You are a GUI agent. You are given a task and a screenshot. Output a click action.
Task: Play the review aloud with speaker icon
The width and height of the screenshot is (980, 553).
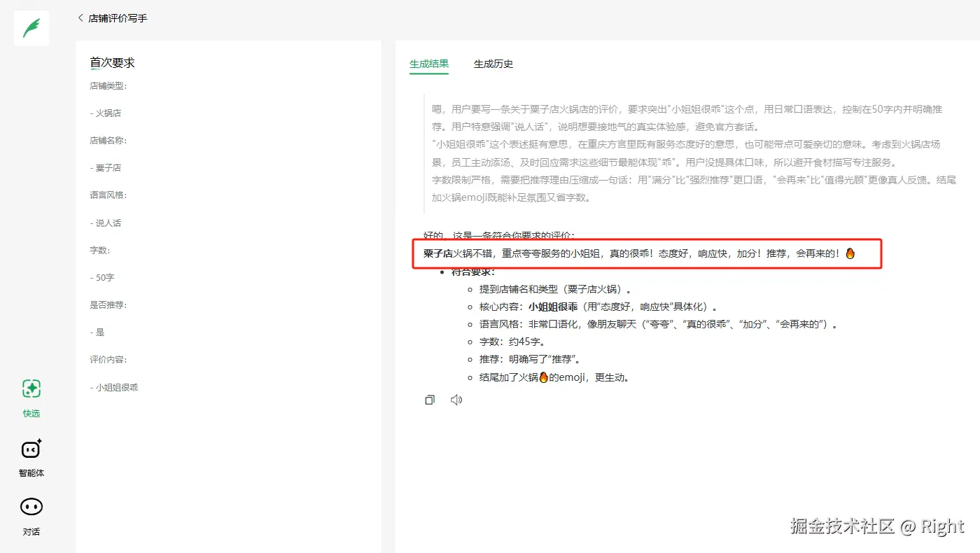456,399
